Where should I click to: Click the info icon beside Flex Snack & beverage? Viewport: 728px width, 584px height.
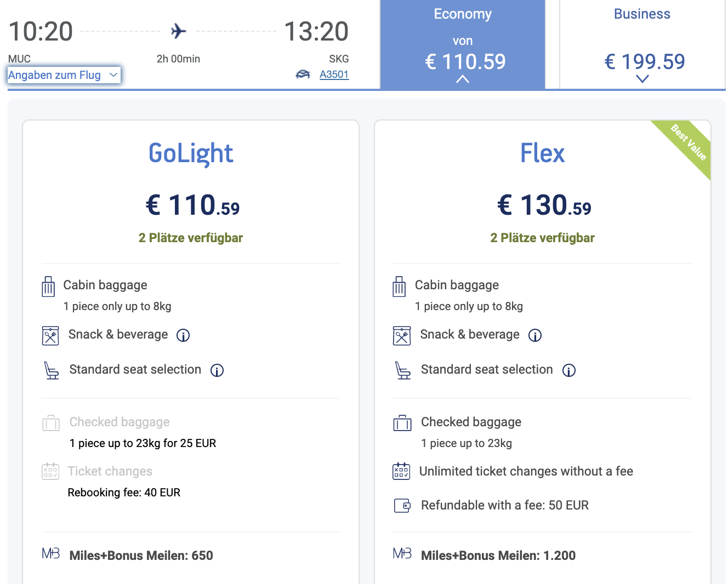click(x=535, y=335)
